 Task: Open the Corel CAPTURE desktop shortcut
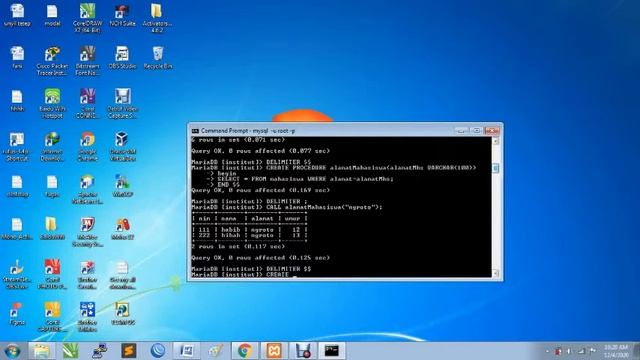click(52, 317)
